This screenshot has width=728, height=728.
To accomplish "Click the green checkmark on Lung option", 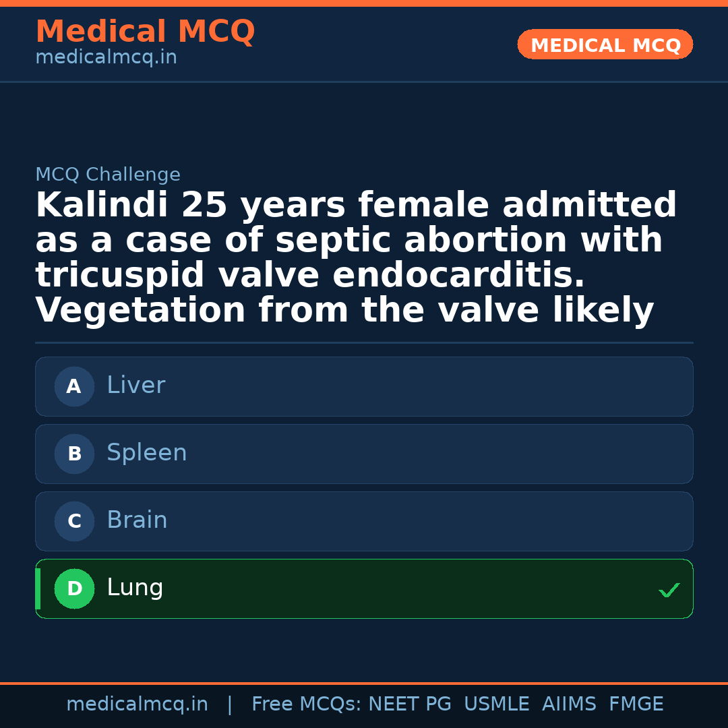I will (x=669, y=590).
